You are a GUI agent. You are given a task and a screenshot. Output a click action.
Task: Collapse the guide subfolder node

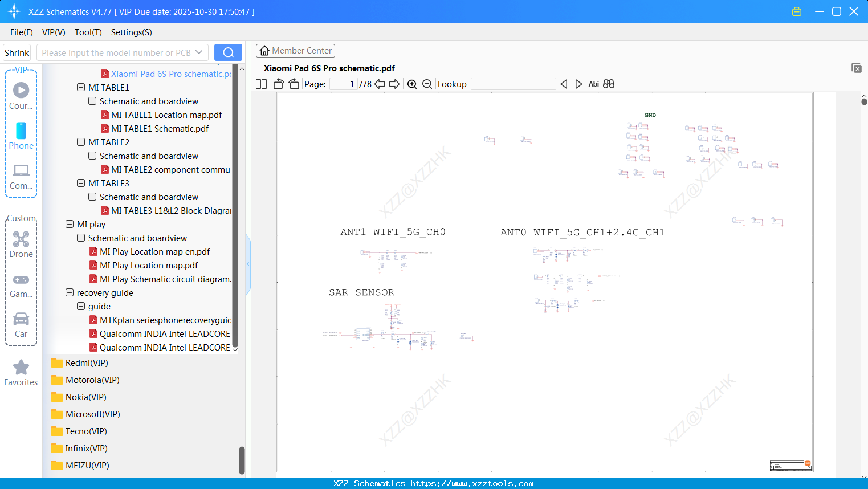(81, 307)
